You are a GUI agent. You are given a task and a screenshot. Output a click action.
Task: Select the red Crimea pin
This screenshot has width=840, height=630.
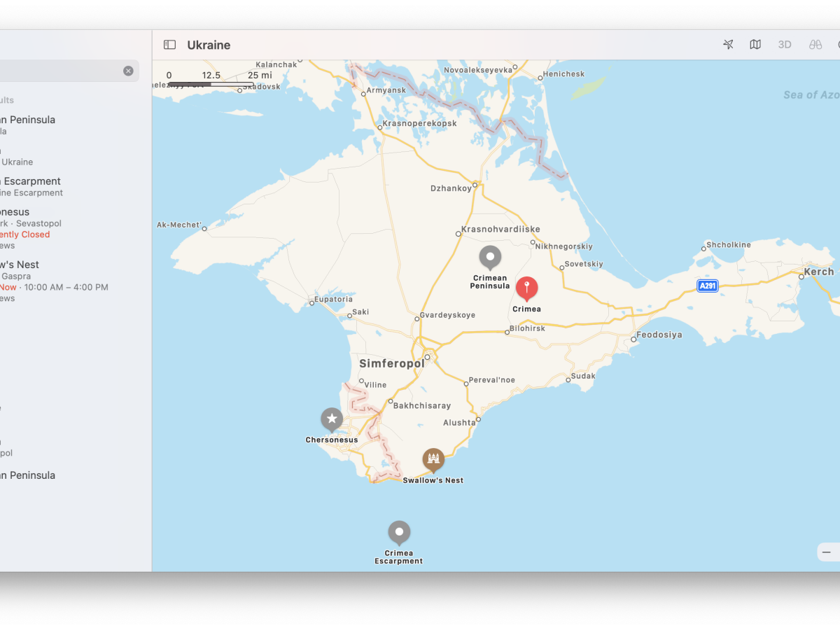pyautogui.click(x=526, y=288)
